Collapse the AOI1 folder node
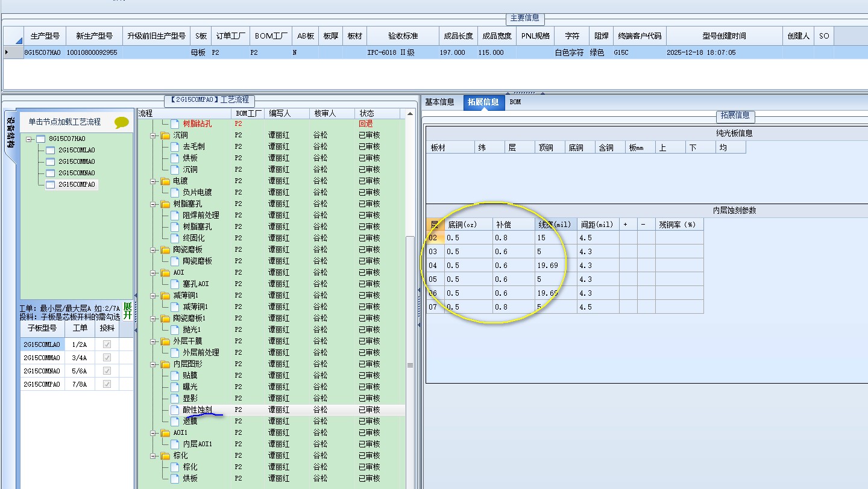868x489 pixels. point(154,432)
